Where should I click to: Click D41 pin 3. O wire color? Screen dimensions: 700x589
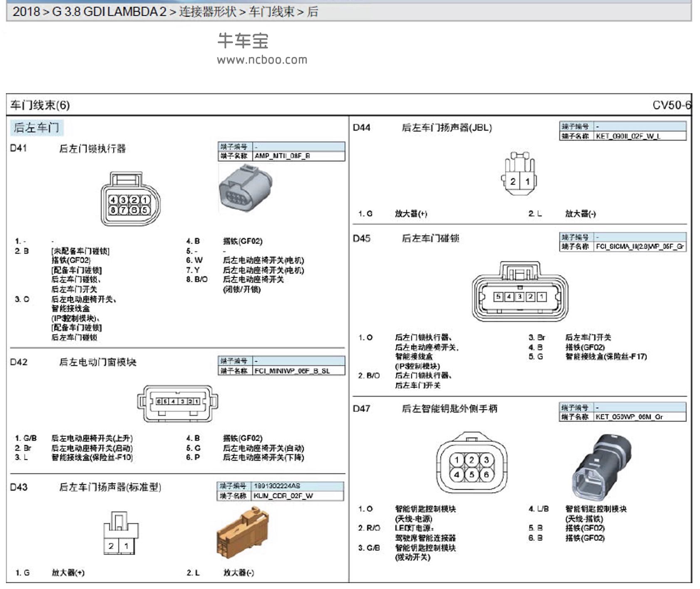(x=22, y=299)
